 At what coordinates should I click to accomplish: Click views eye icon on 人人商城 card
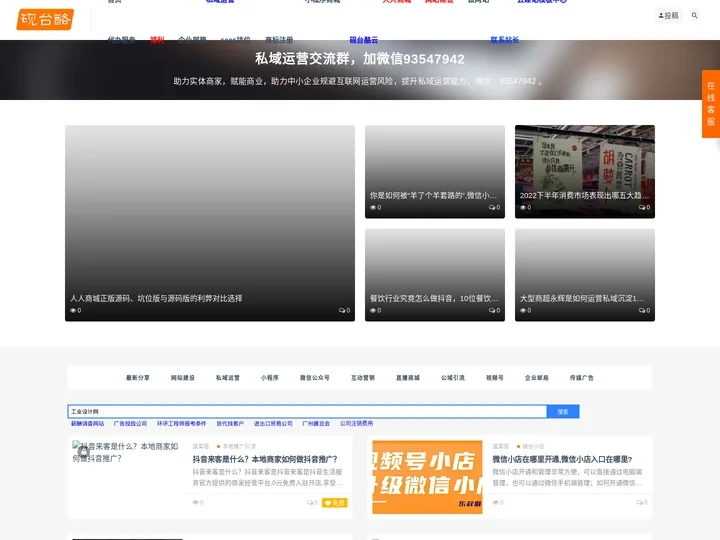[73, 310]
